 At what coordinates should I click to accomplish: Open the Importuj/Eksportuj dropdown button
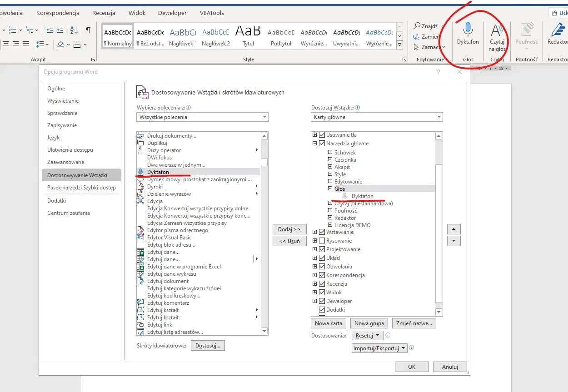coord(379,348)
